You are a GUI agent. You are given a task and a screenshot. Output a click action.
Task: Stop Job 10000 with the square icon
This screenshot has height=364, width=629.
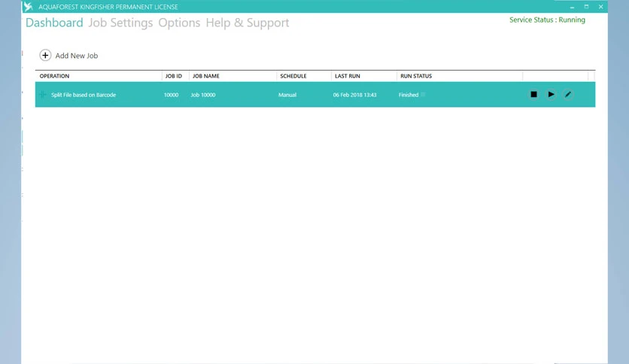click(533, 95)
